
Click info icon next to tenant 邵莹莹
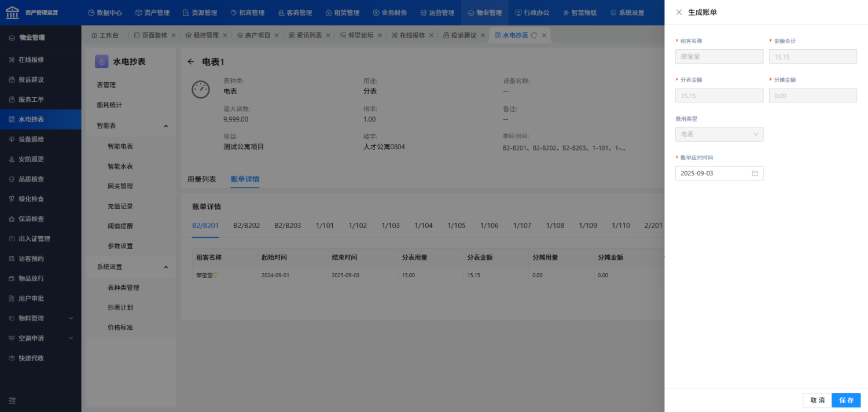point(215,275)
